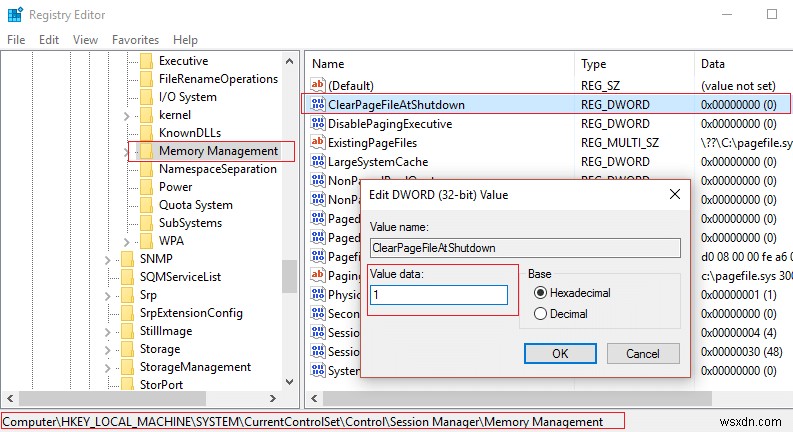The image size is (793, 432).
Task: Click into the Value data field
Action: (x=438, y=295)
